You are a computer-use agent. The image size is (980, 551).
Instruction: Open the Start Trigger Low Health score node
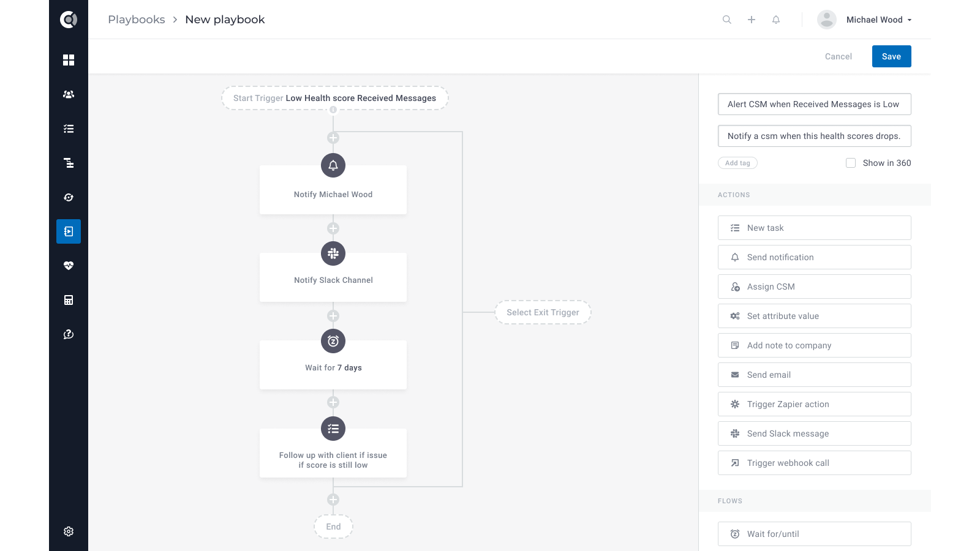pyautogui.click(x=334, y=98)
